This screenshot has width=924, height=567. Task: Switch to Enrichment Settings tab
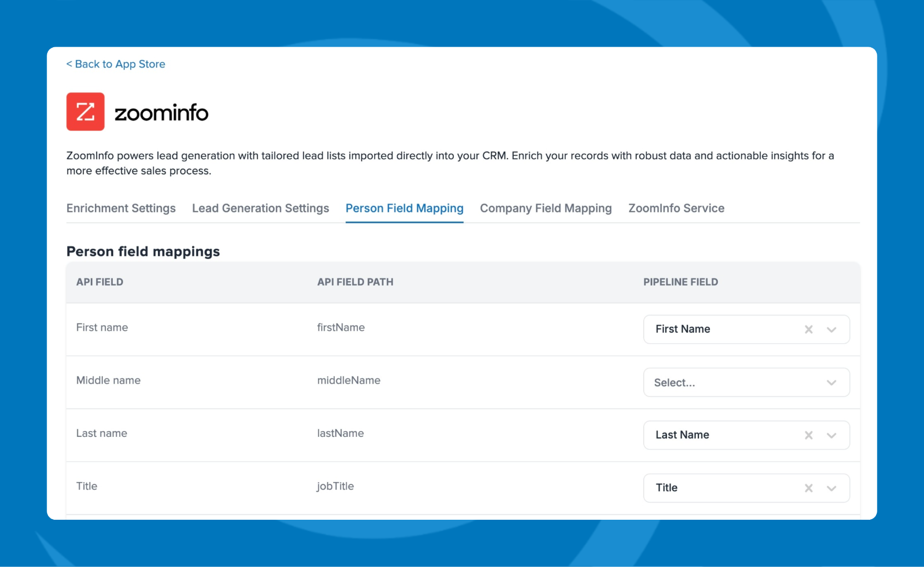[x=121, y=208]
